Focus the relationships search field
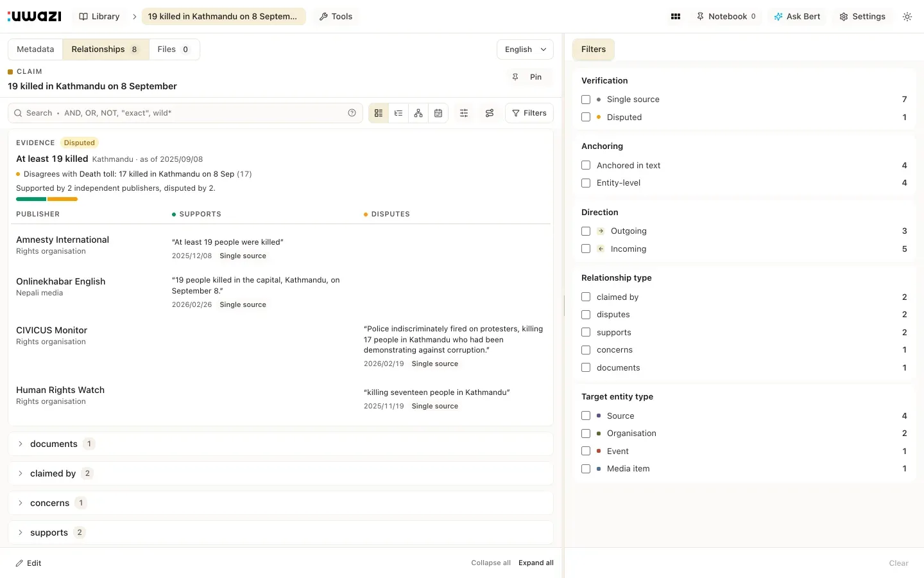Viewport: 924px width, 578px height. tap(185, 113)
